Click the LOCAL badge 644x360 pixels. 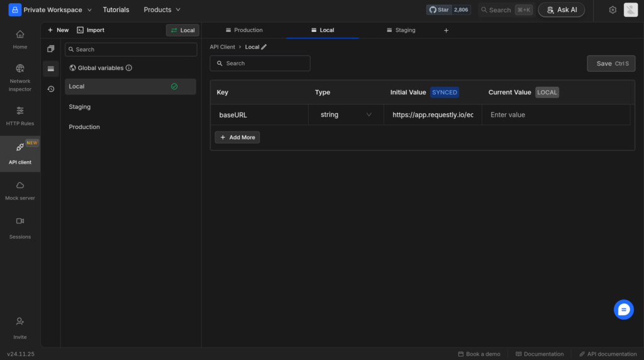click(x=547, y=92)
